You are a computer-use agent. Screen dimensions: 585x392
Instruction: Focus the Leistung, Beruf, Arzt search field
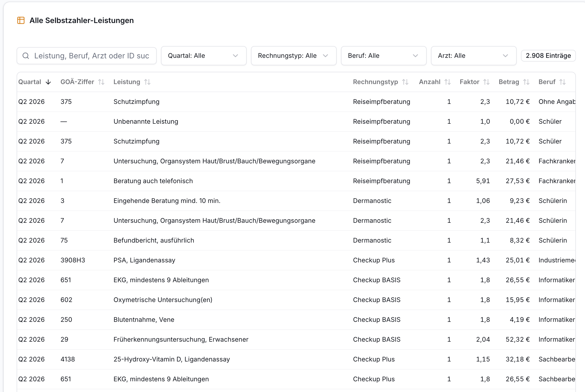pos(87,56)
